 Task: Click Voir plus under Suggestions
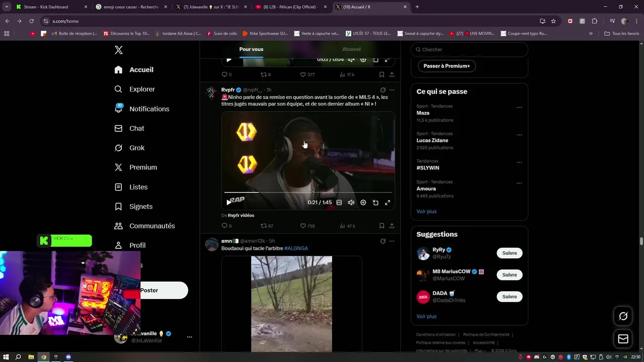[x=427, y=316]
